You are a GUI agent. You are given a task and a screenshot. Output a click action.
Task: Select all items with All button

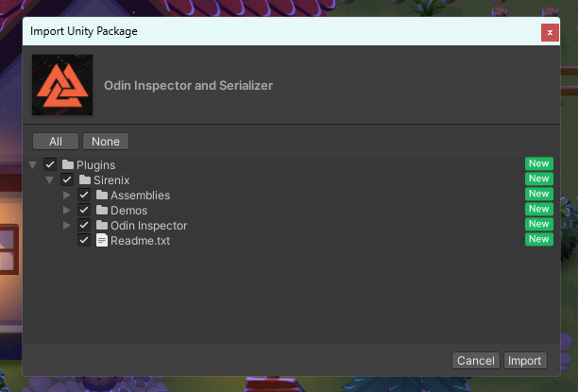(56, 142)
